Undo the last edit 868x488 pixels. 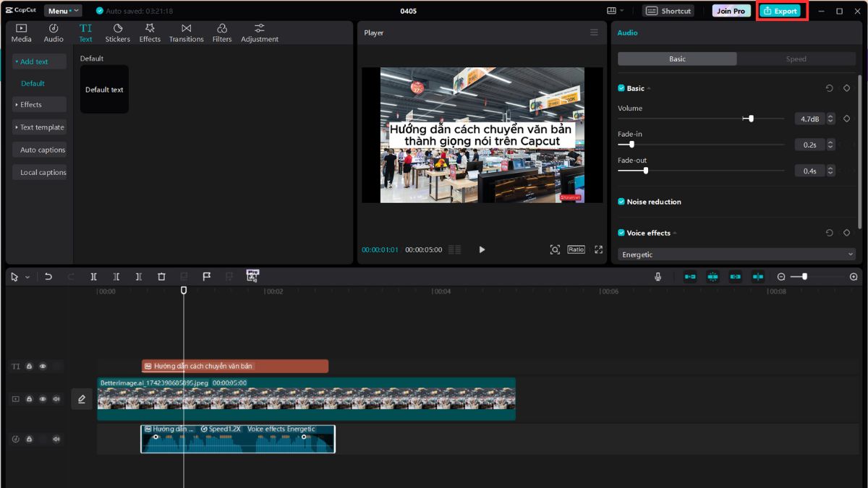click(48, 277)
